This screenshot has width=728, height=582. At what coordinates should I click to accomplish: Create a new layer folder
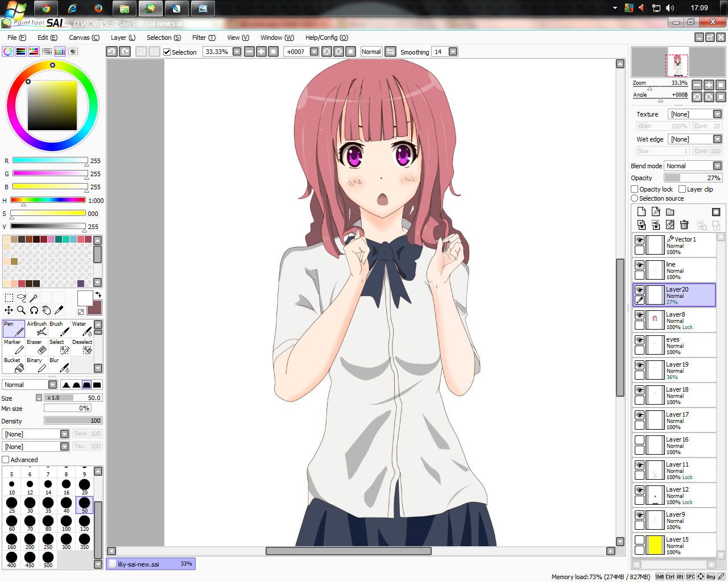(x=670, y=211)
